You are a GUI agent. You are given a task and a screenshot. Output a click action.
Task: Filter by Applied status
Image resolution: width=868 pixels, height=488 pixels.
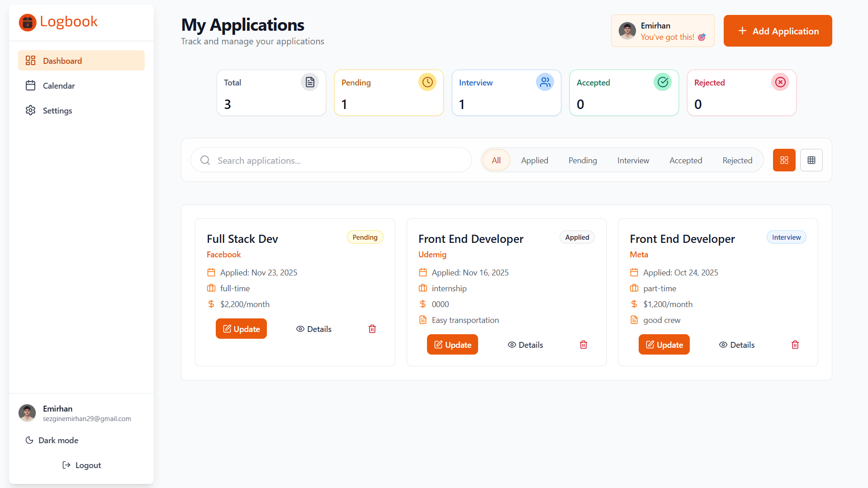tap(535, 160)
